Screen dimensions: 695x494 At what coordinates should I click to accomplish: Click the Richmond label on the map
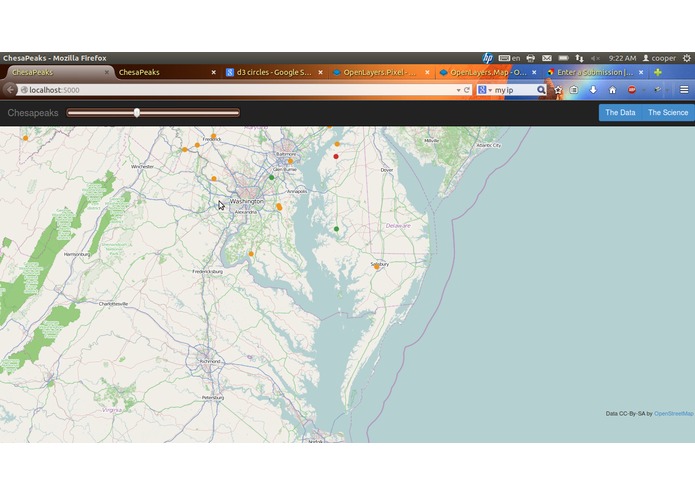210,361
